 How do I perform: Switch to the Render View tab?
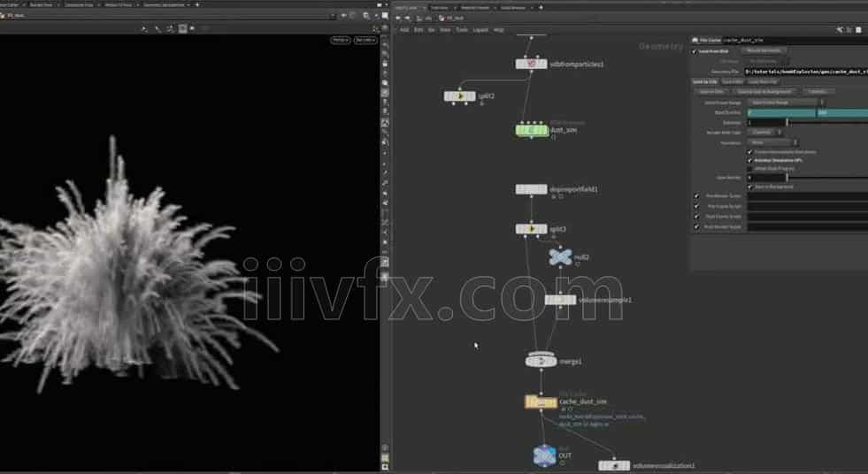42,4
